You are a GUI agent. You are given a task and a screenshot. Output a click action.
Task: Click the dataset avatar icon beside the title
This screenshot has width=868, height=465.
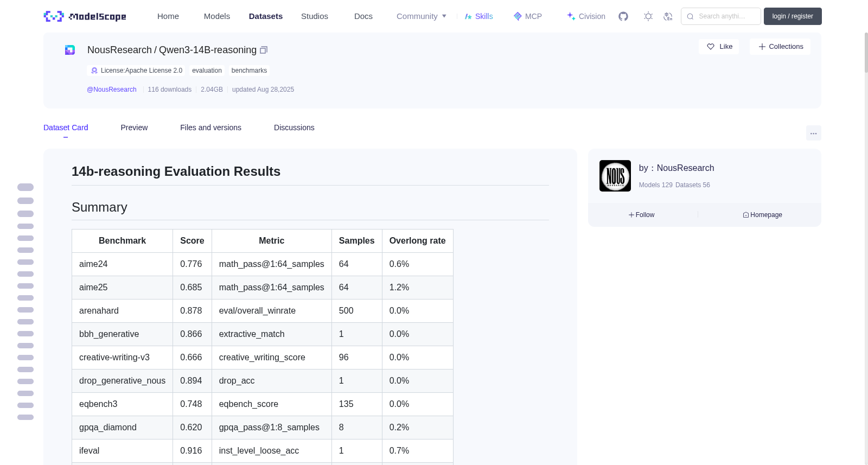point(70,50)
